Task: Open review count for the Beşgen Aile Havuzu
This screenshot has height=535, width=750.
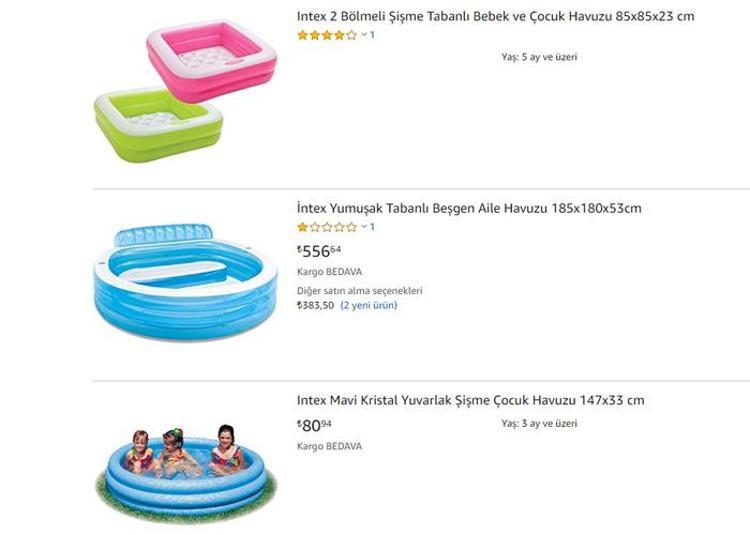Action: point(373,227)
